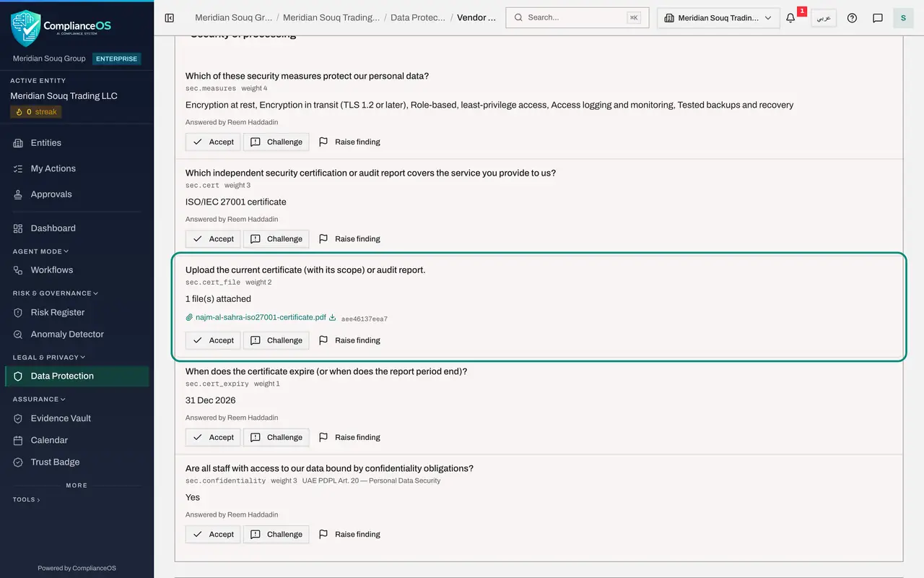
Task: Open My Actions
Action: pyautogui.click(x=77, y=168)
